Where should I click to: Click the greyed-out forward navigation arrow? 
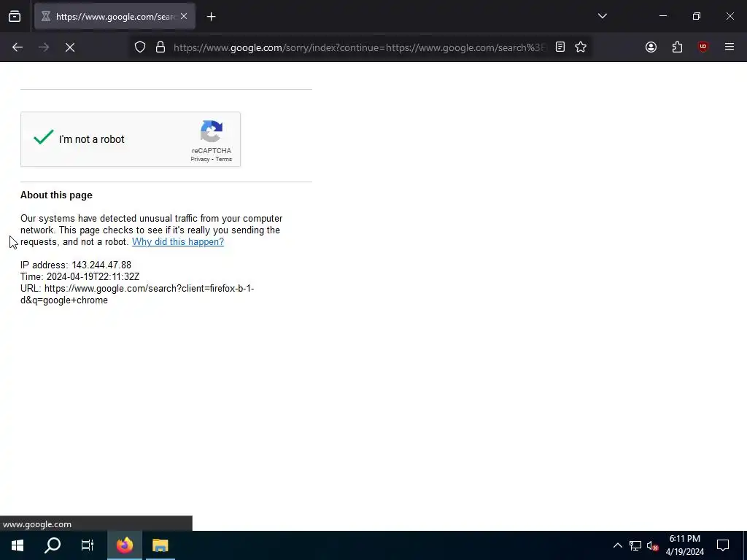click(x=44, y=47)
